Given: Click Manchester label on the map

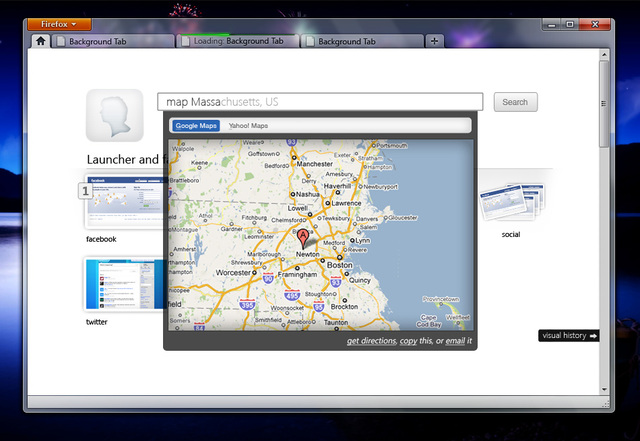Looking at the screenshot, I should (315, 164).
